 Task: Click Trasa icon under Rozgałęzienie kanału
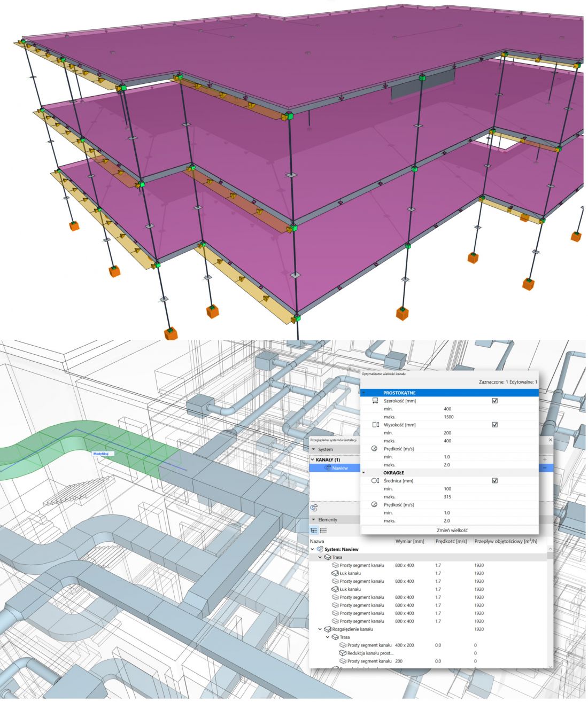[335, 638]
